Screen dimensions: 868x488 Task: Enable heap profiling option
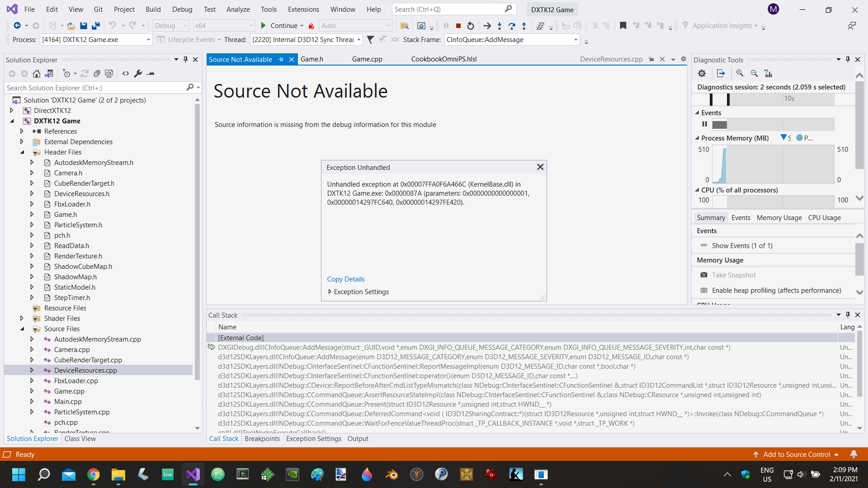776,291
